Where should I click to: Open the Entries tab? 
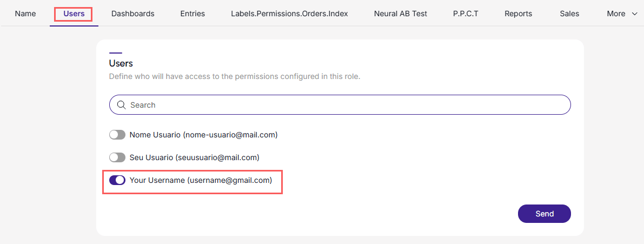[x=192, y=14]
